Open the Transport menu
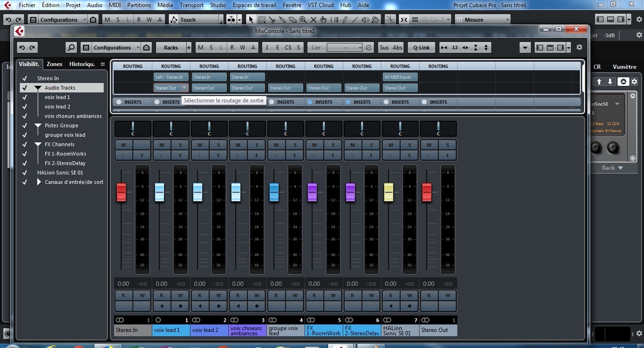Viewport: 644px width, 348px height. point(191,5)
